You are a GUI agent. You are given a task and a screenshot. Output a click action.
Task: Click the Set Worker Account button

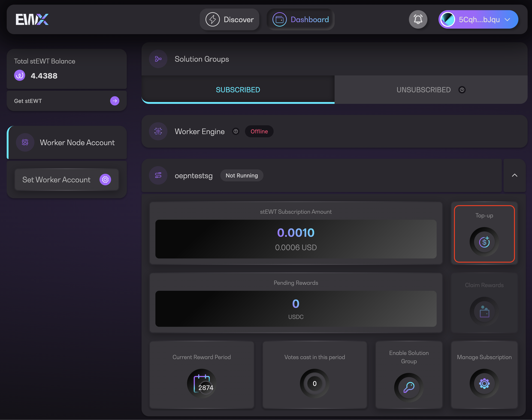(66, 180)
